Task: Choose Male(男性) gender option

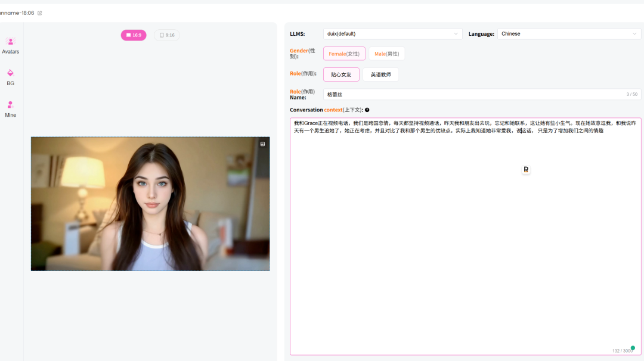Action: pyautogui.click(x=386, y=54)
